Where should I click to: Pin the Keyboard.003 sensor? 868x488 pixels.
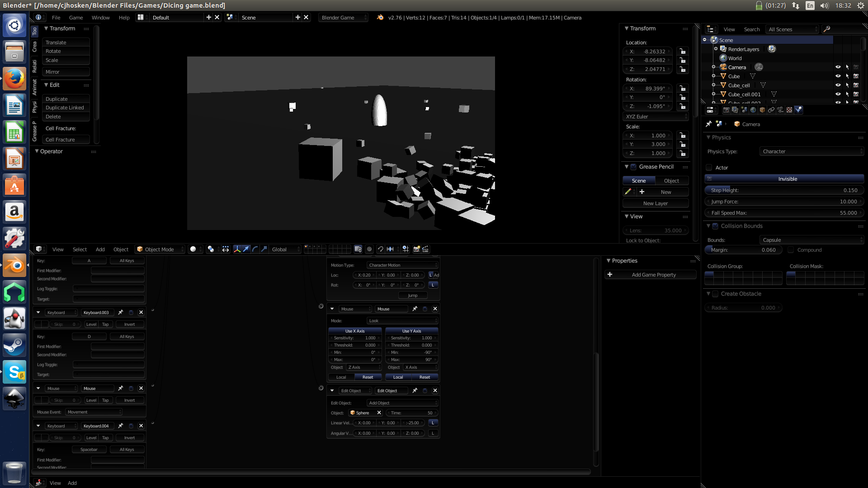coord(121,312)
